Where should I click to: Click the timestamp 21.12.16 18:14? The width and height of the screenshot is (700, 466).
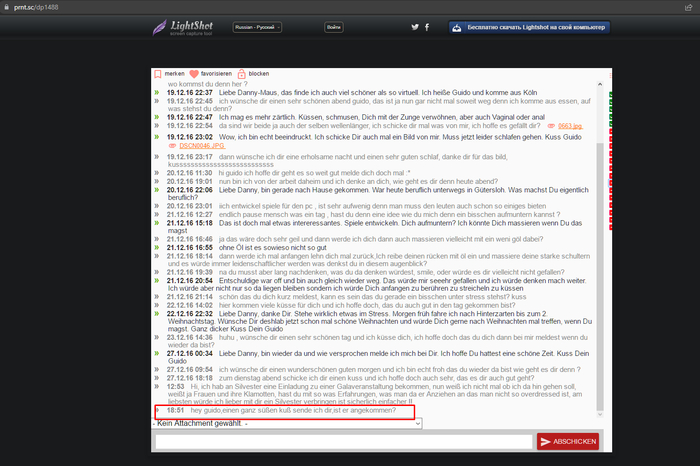coord(190,256)
